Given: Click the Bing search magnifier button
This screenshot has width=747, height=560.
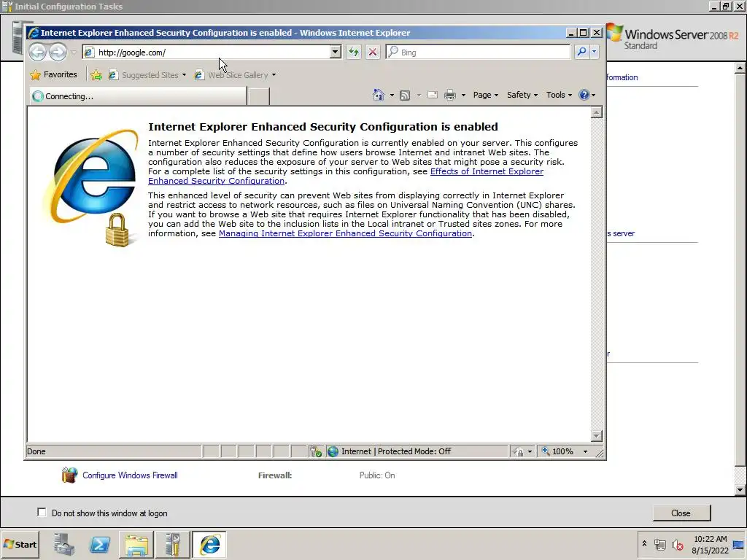Looking at the screenshot, I should click(x=581, y=52).
